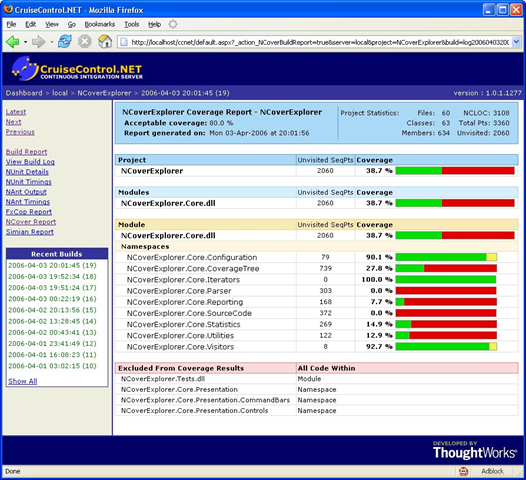Image resolution: width=526 pixels, height=480 pixels.
Task: Open the Back button history dropdown
Action: [x=25, y=42]
